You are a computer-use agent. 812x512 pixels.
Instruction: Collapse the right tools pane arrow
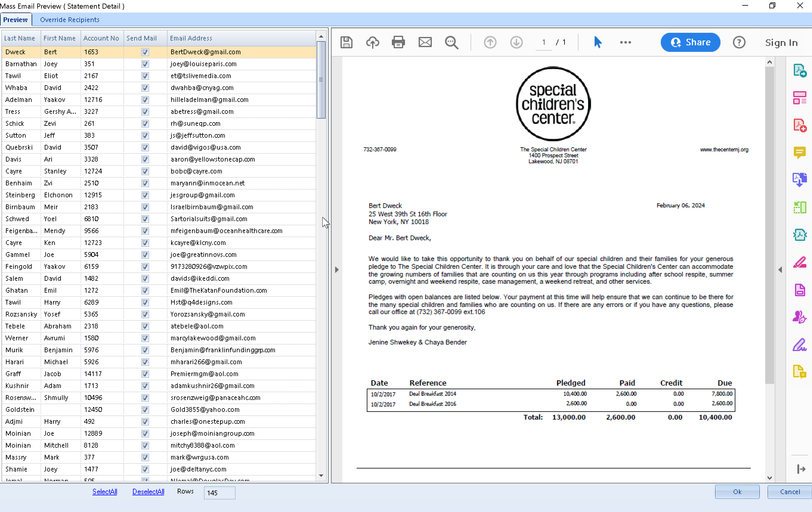(x=780, y=270)
